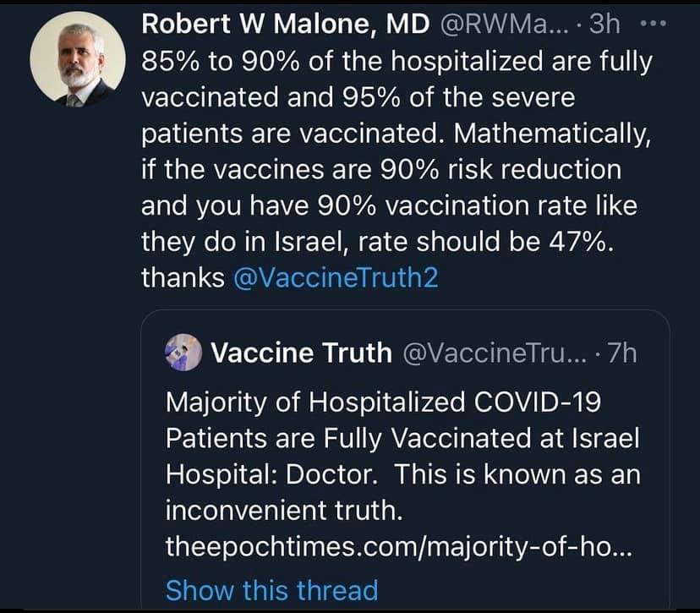Click 'Majority of Hospitalized COVID-19' quoted text
Screen dimensions: 700x613
(383, 402)
